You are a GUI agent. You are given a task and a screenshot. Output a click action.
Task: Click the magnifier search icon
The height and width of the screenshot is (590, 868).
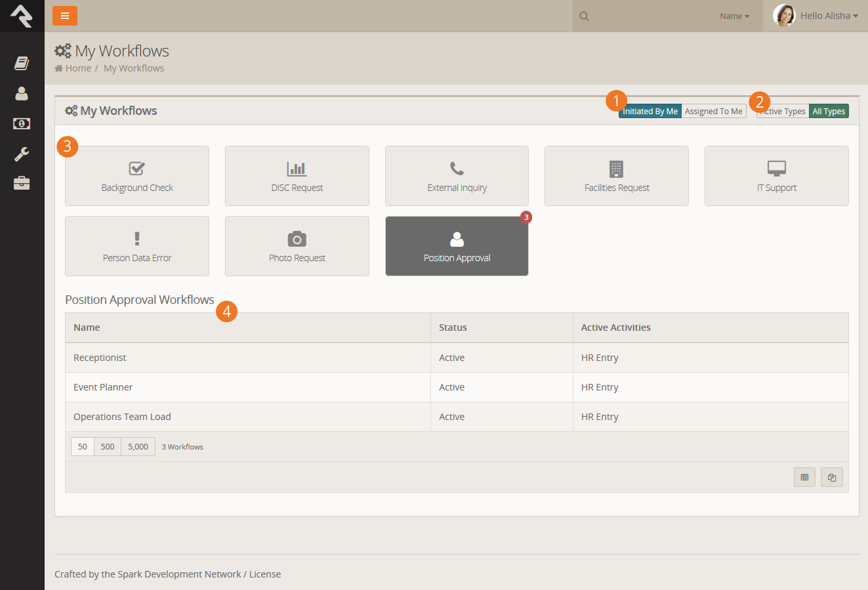pyautogui.click(x=585, y=16)
